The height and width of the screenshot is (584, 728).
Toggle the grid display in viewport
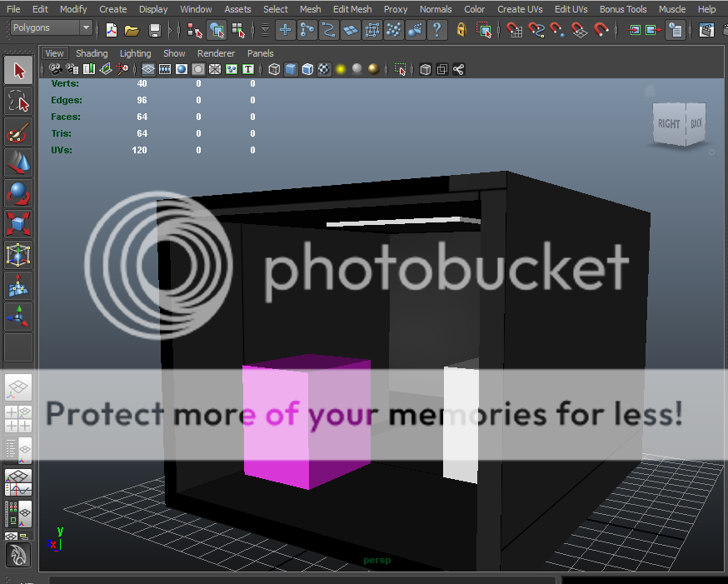(x=148, y=70)
